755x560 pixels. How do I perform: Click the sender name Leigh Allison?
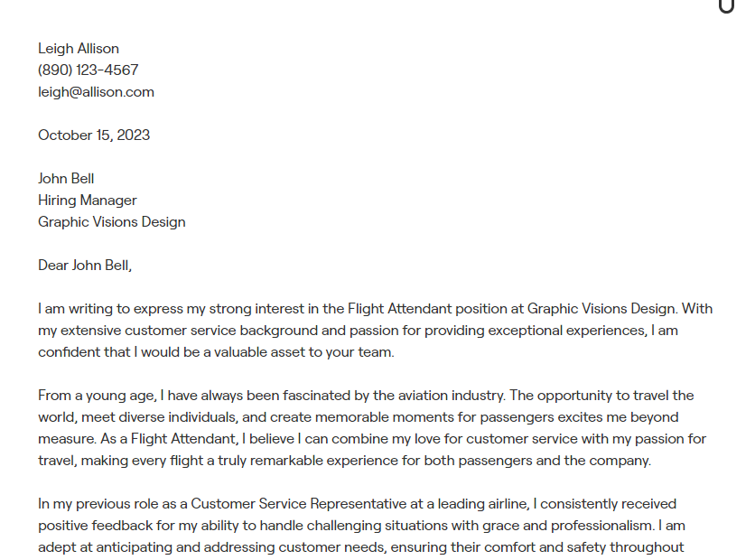[79, 49]
